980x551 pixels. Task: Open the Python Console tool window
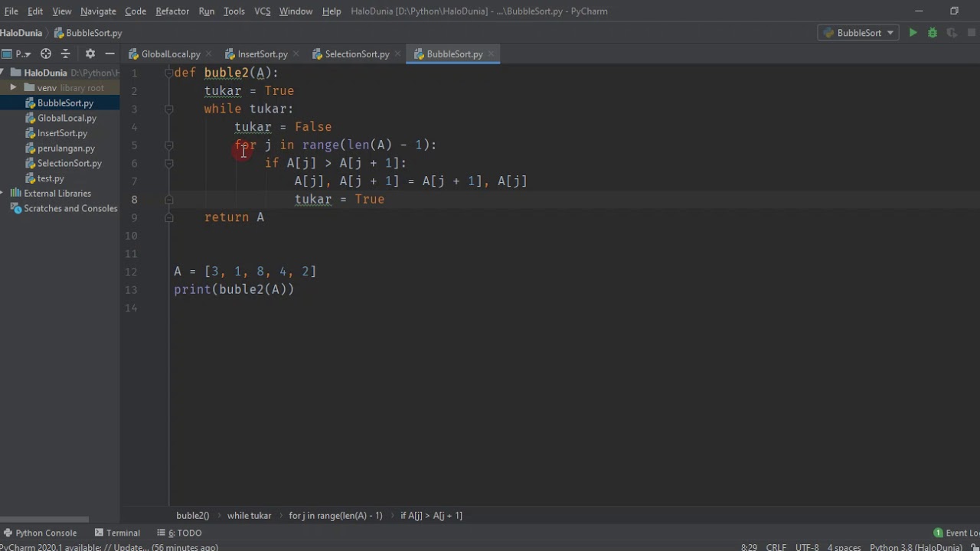coord(40,533)
